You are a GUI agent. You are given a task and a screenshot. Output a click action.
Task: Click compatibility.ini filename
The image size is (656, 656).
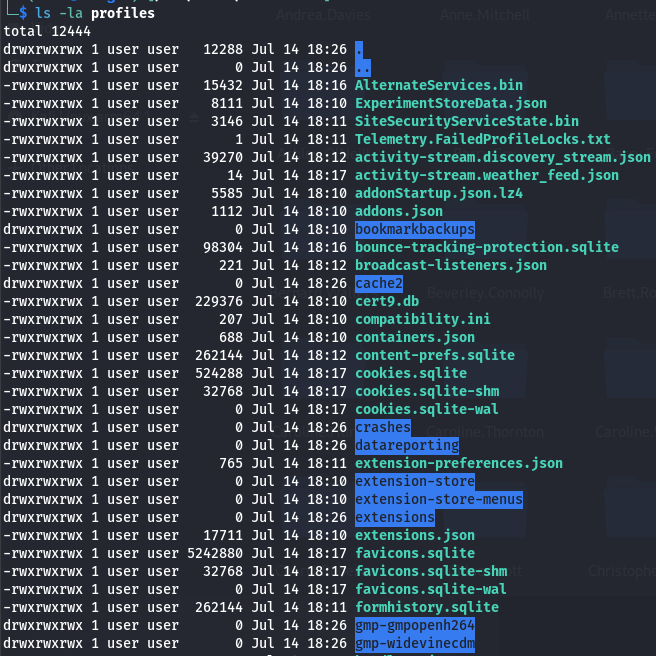click(x=423, y=319)
